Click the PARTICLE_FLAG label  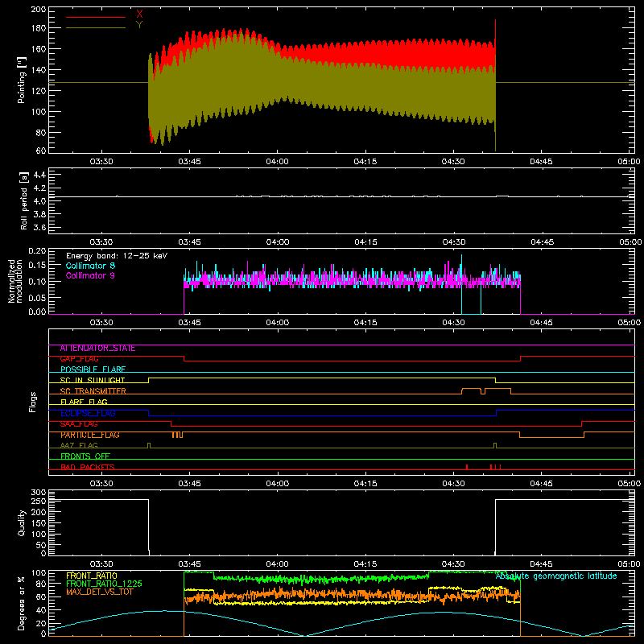coord(90,435)
